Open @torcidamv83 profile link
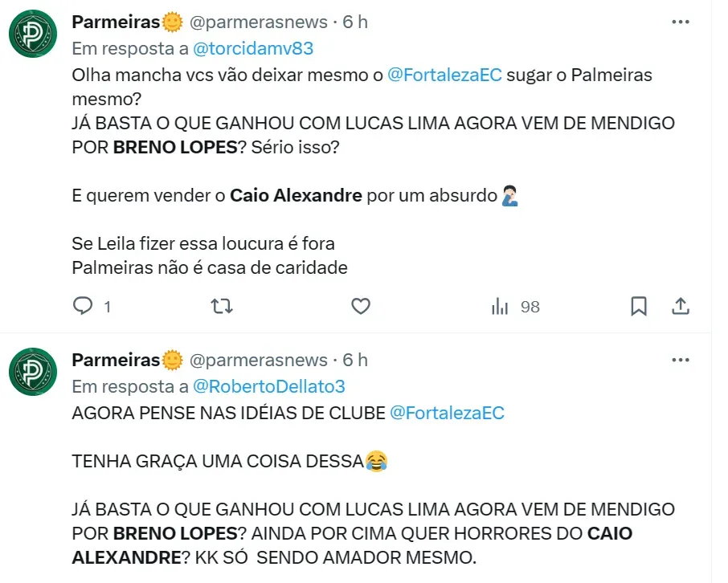This screenshot has height=583, width=728. click(253, 48)
